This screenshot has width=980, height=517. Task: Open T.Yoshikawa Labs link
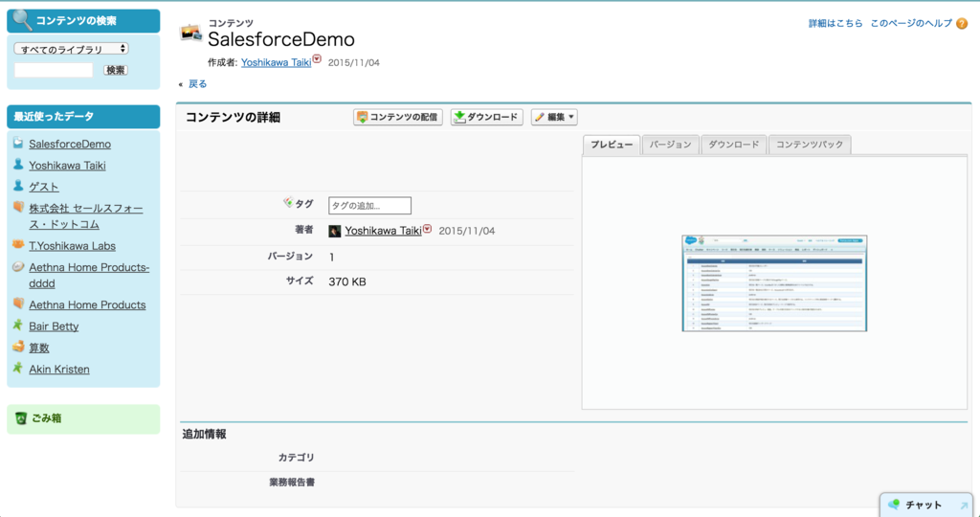[73, 246]
